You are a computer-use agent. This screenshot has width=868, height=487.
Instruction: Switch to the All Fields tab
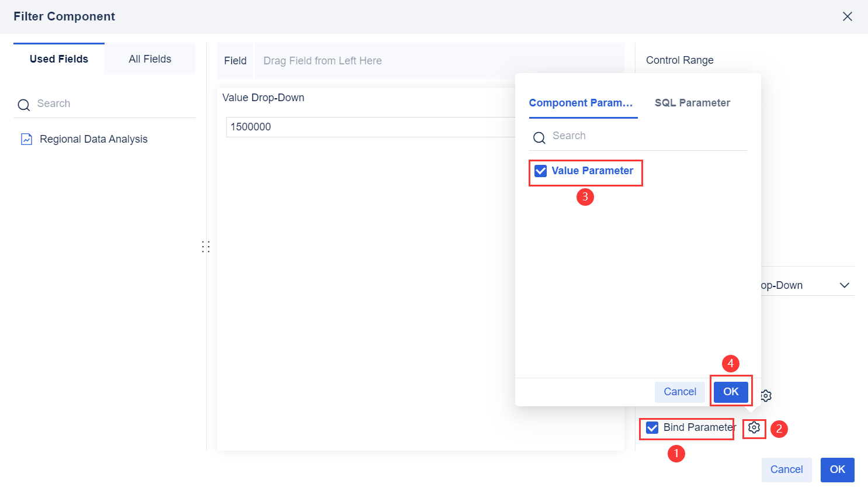(x=150, y=58)
